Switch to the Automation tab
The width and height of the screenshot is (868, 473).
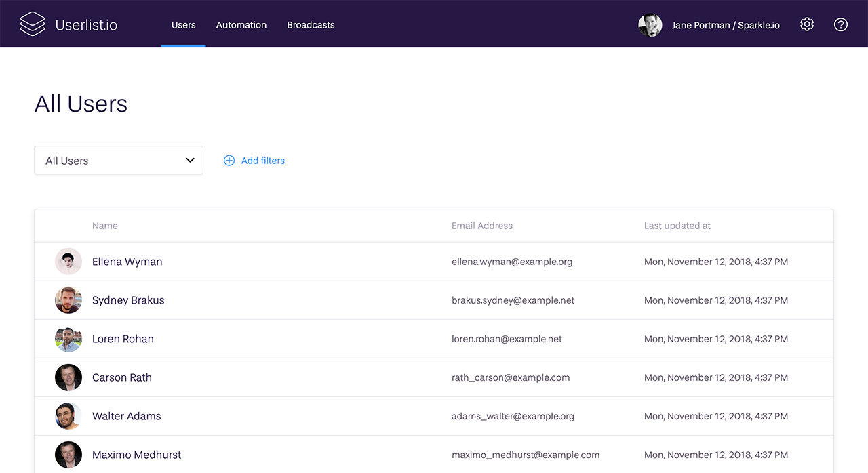point(241,24)
